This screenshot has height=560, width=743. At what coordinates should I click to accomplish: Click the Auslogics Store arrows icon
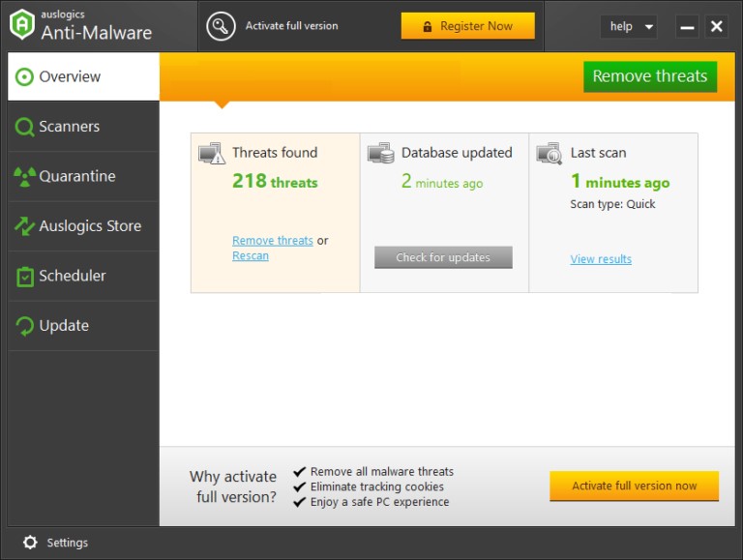pyautogui.click(x=24, y=226)
